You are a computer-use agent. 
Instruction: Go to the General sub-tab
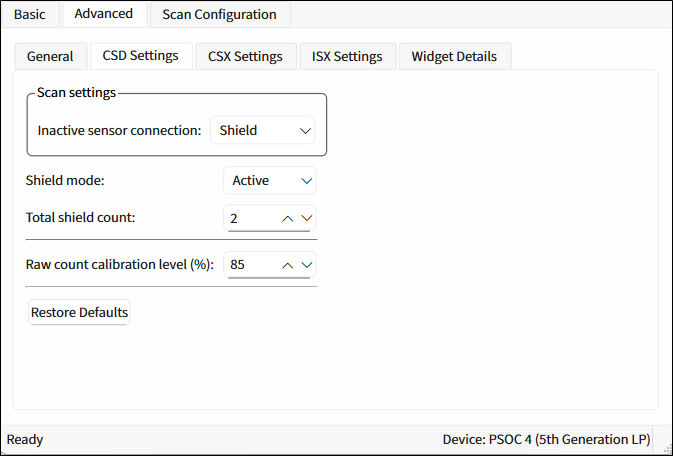tap(50, 56)
